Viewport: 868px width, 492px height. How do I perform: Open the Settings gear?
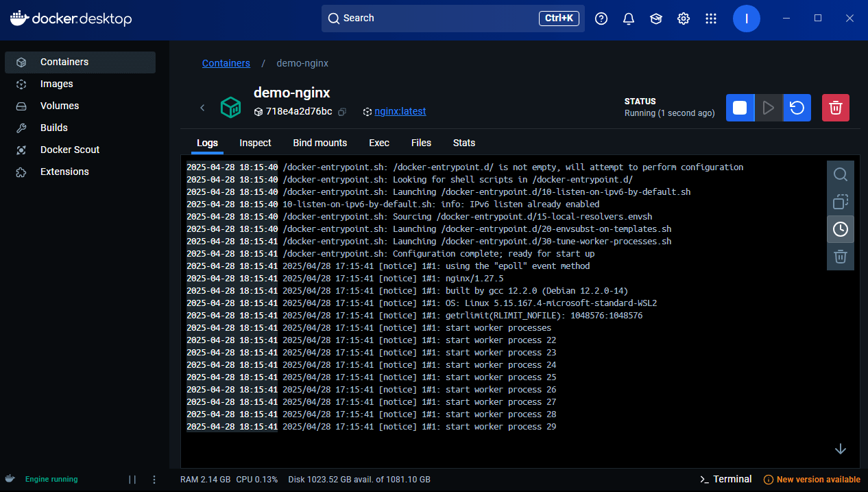684,19
